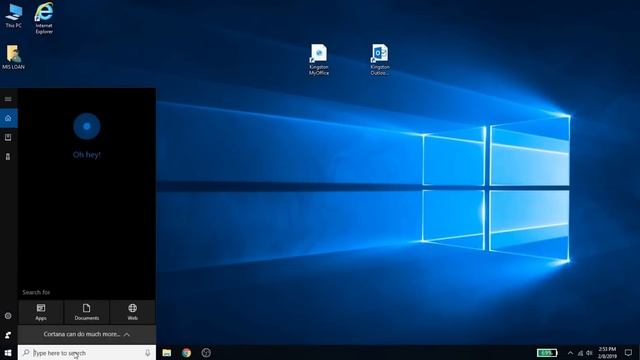Expand Cortana hamburger menu
The width and height of the screenshot is (640, 360).
pos(8,99)
